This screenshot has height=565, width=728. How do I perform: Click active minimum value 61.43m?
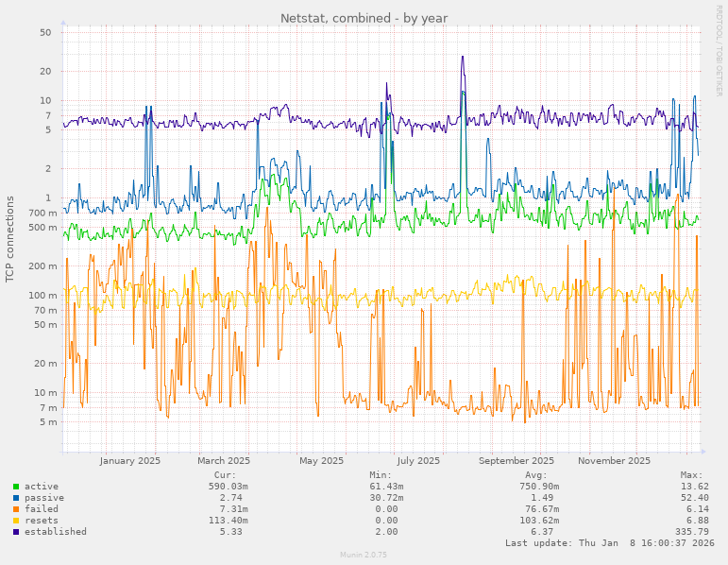tap(386, 487)
